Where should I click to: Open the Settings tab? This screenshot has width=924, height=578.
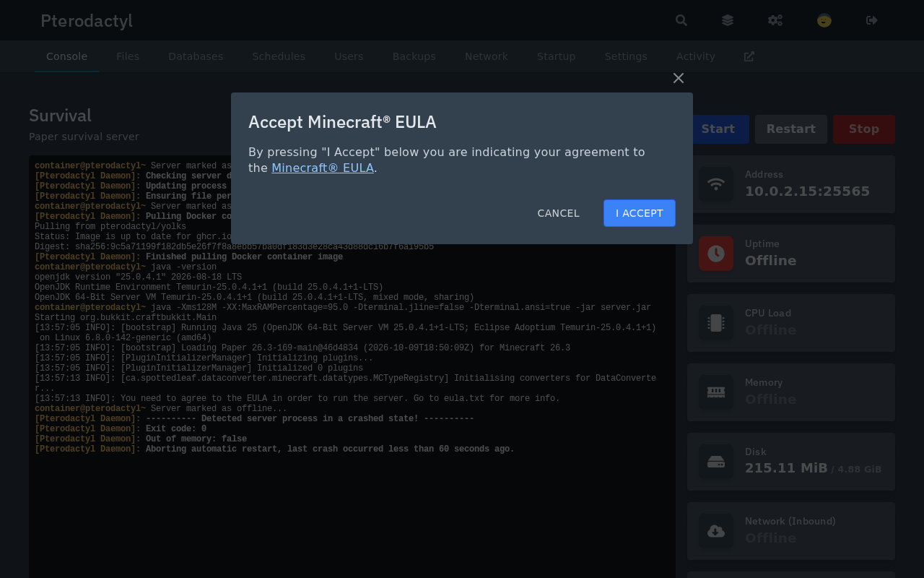[626, 56]
